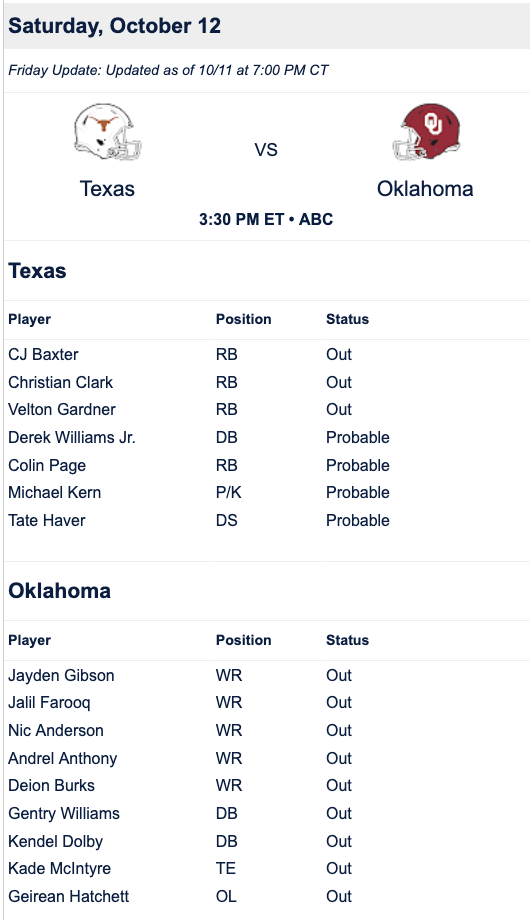Click the Oklahoma Sooners helmet icon
The image size is (530, 920).
coord(426,132)
